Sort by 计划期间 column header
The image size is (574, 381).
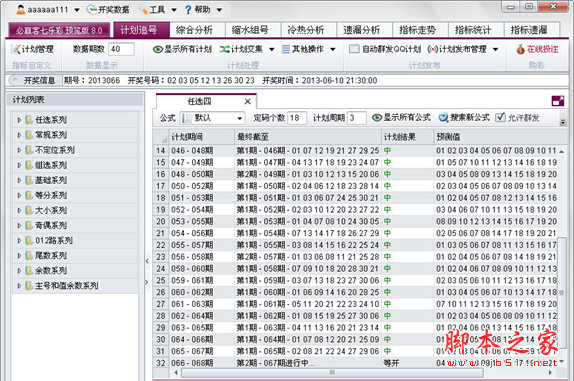[201, 137]
